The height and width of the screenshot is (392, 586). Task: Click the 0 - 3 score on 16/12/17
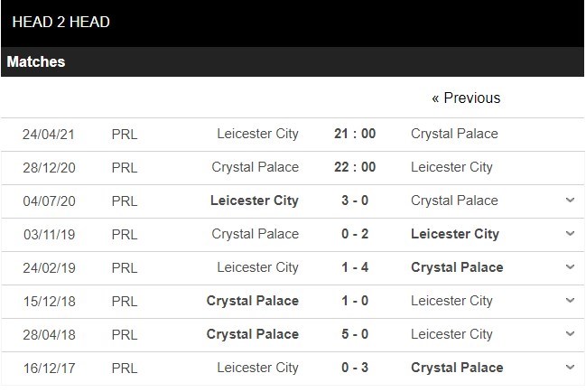click(x=355, y=368)
